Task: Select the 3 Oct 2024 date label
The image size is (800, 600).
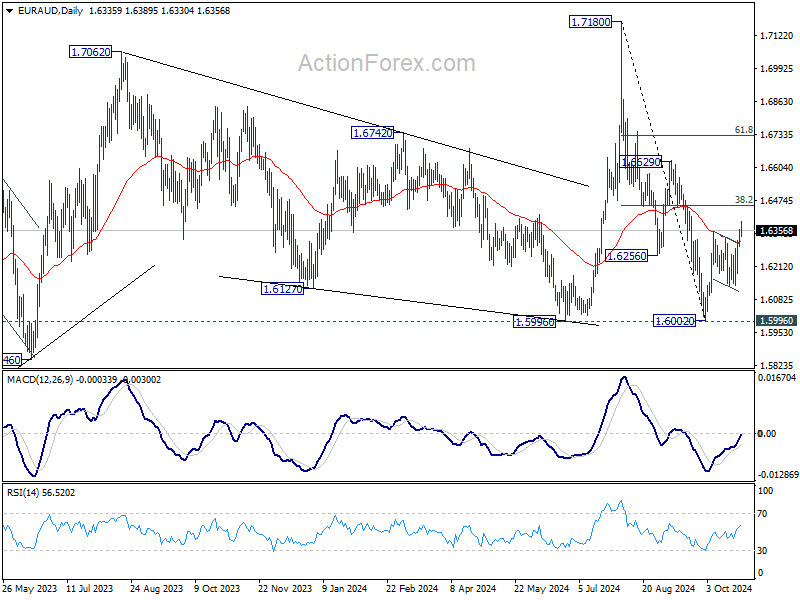Action: pyautogui.click(x=729, y=588)
